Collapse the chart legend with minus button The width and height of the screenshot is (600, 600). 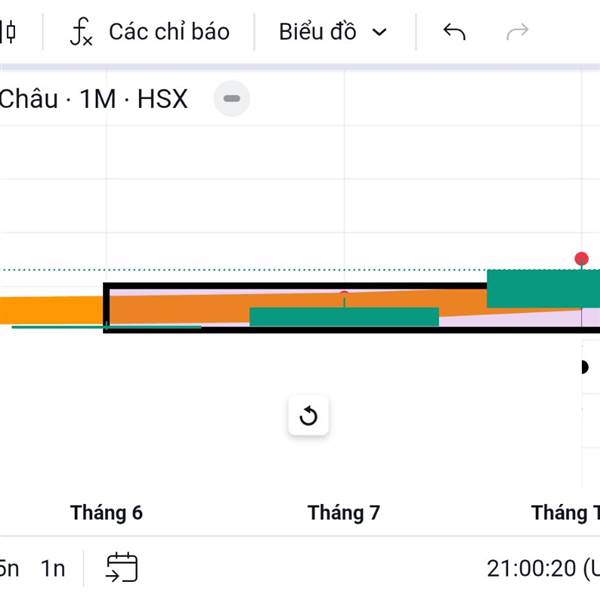point(232,99)
